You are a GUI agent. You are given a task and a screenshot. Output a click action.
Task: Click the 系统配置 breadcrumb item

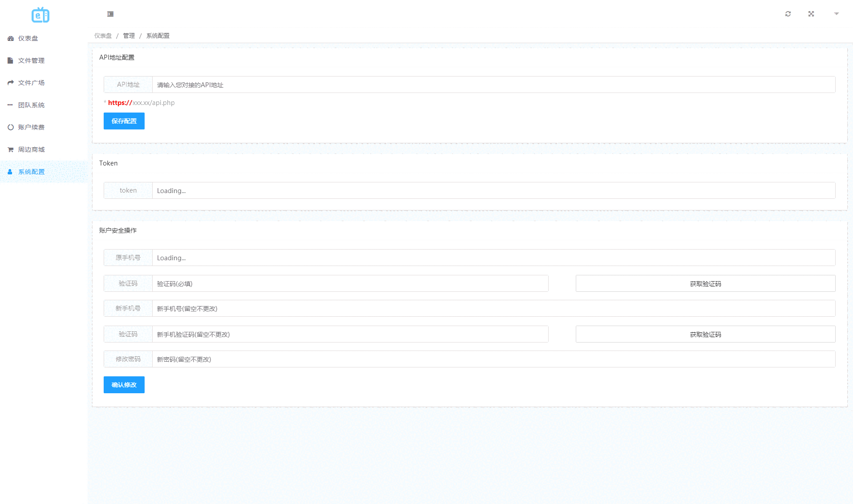click(x=158, y=36)
